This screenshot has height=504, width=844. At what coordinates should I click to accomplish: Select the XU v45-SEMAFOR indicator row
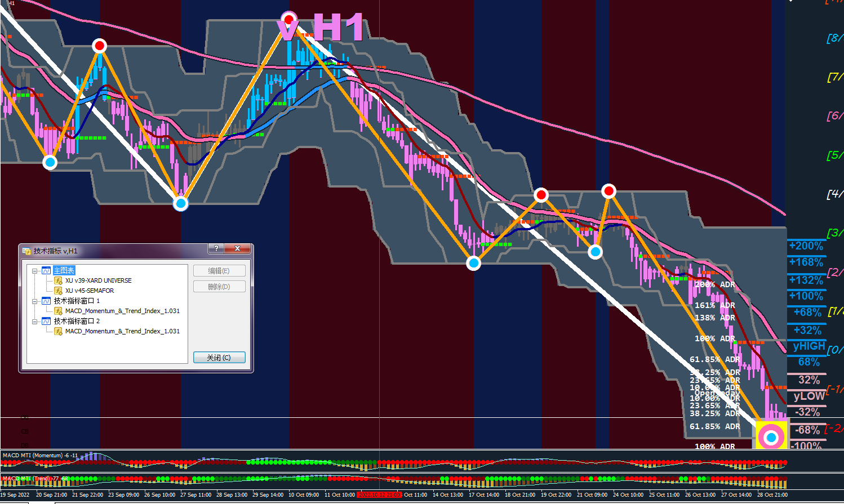click(x=90, y=291)
